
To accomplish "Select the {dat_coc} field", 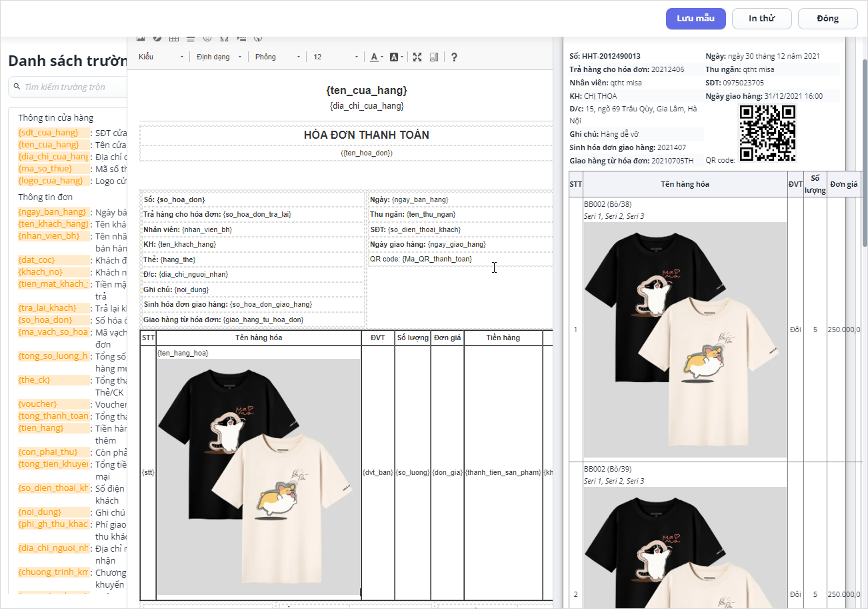I will (x=53, y=260).
